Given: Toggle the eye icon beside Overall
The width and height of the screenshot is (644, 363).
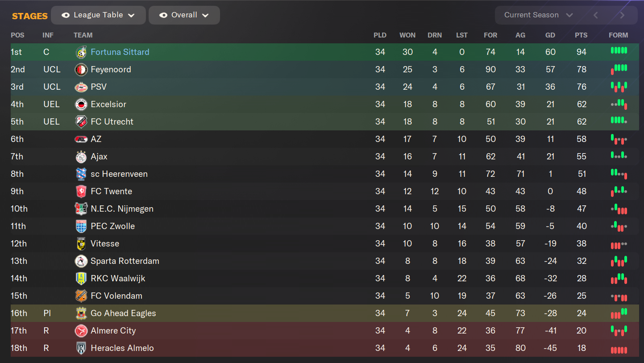Looking at the screenshot, I should point(163,15).
